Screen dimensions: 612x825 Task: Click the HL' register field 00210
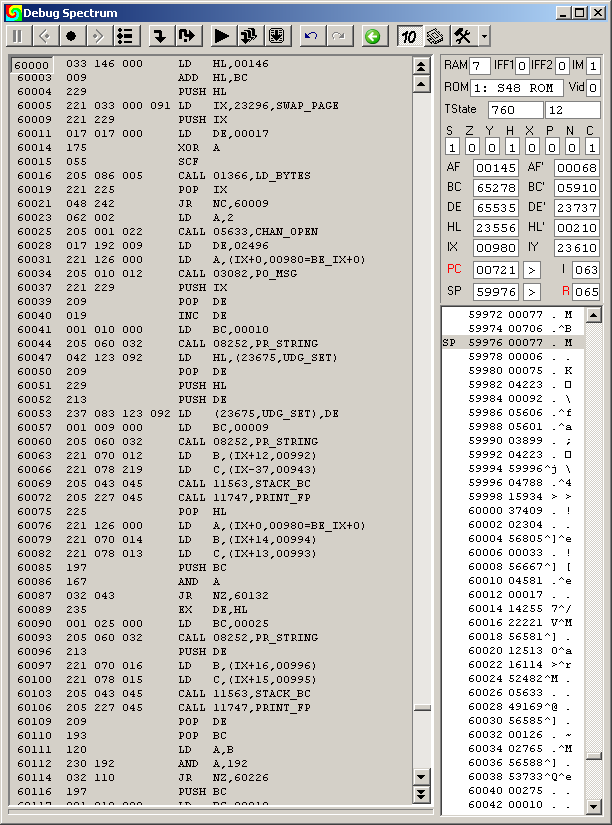[577, 228]
